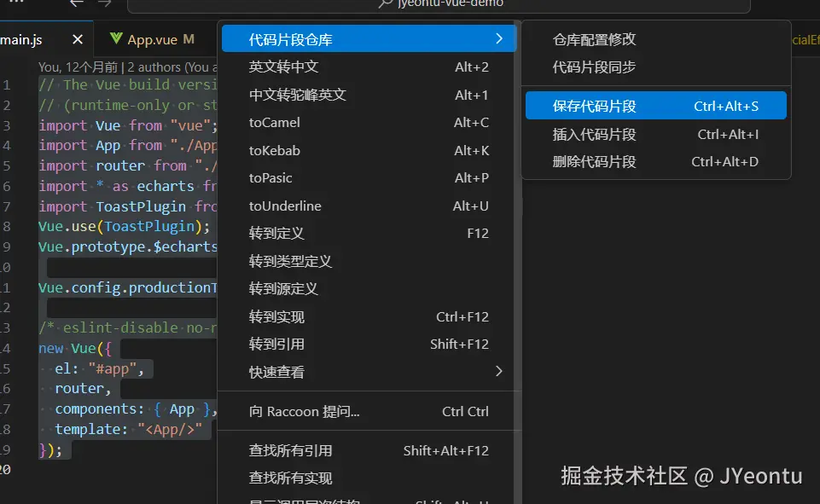Image resolution: width=820 pixels, height=504 pixels.
Task: Expand the 代码片段仓库 submenu arrow
Action: pyautogui.click(x=499, y=38)
